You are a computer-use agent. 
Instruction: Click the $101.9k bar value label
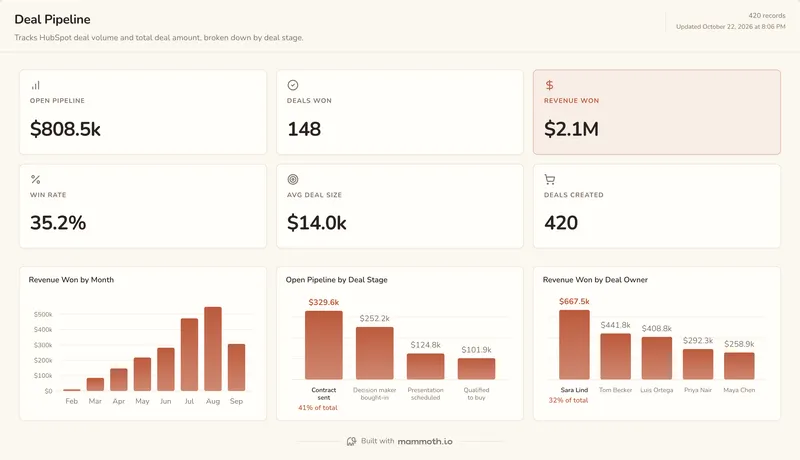pyautogui.click(x=477, y=349)
